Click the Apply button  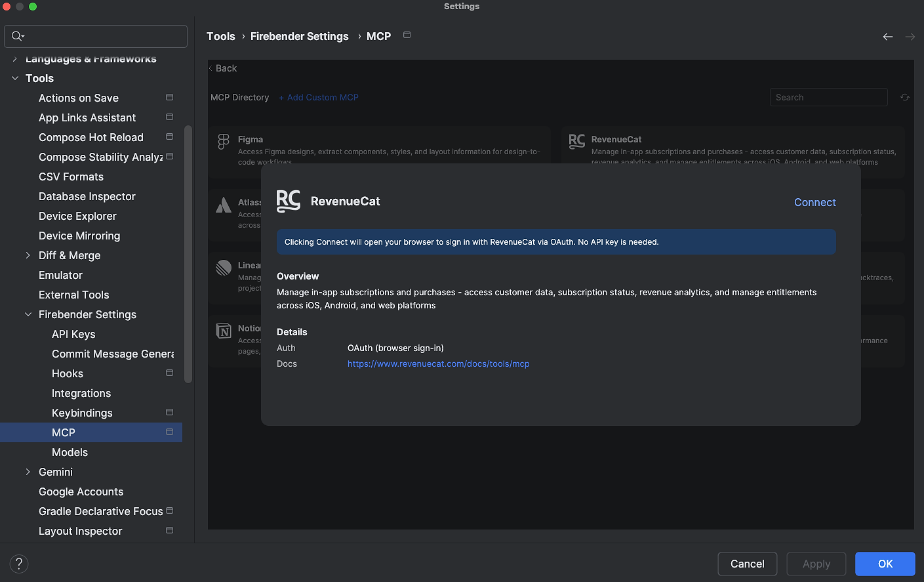pyautogui.click(x=816, y=564)
